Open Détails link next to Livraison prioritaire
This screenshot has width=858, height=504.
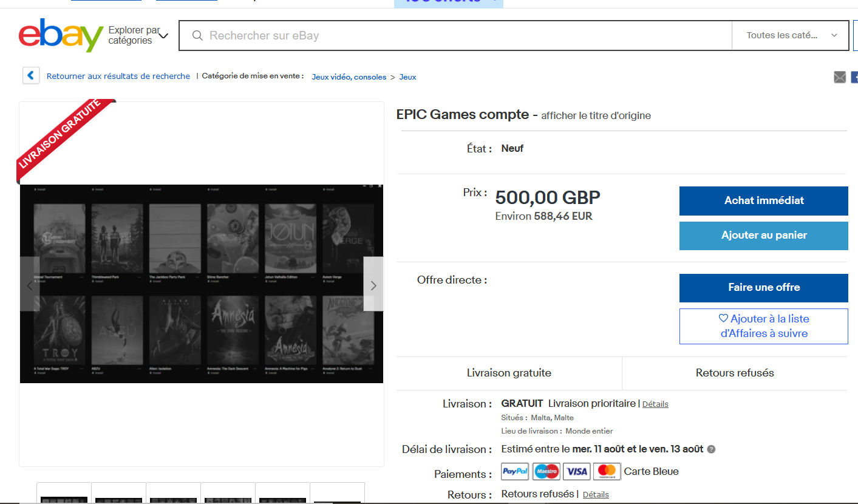coord(655,404)
